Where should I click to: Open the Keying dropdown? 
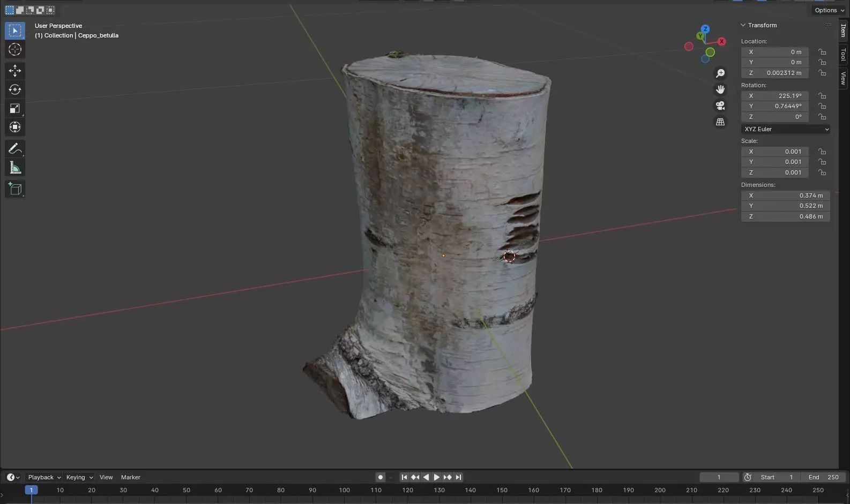(x=79, y=477)
